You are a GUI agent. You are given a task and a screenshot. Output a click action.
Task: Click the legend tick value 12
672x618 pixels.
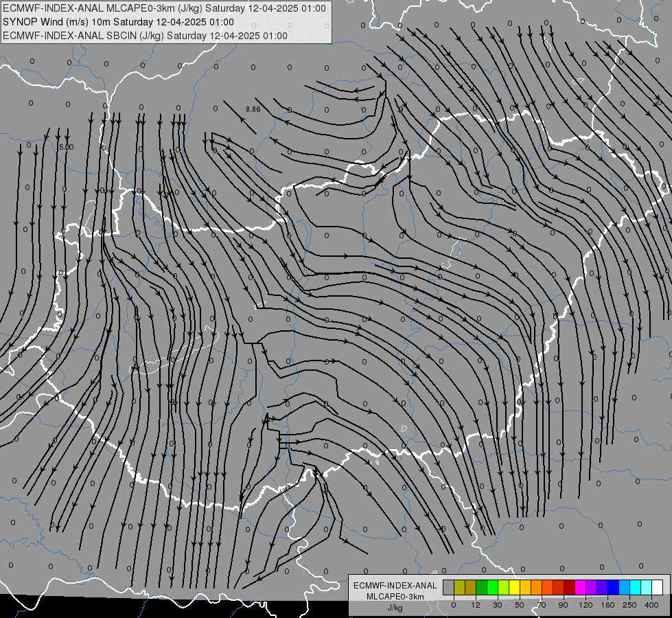(x=475, y=605)
